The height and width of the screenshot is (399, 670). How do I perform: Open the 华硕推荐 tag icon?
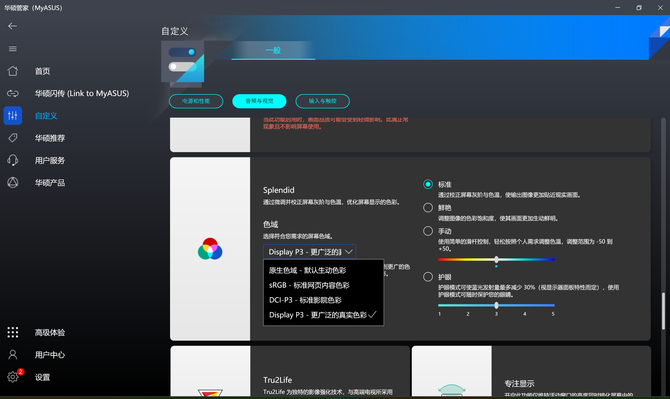pos(13,138)
